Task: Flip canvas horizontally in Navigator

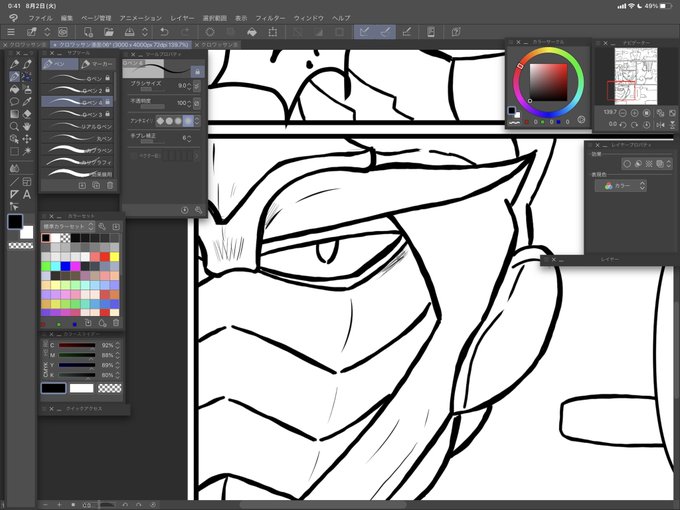Action: pos(660,125)
